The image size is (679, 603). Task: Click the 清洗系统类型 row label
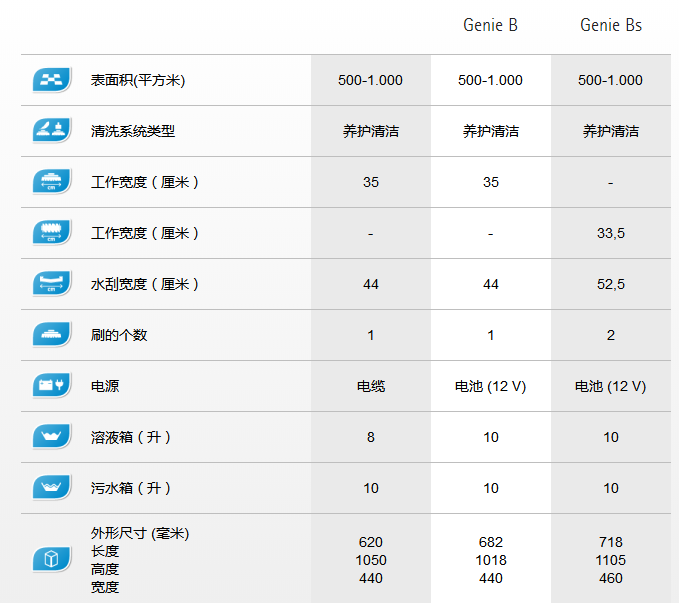[133, 131]
